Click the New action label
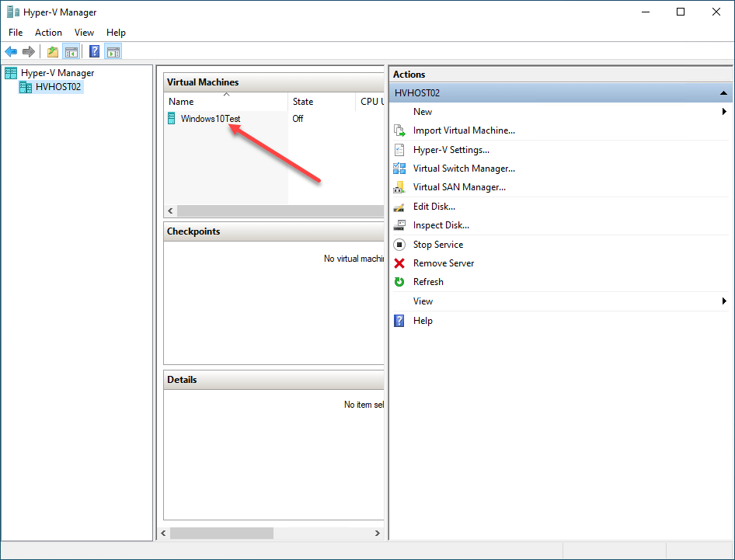The width and height of the screenshot is (735, 560). pyautogui.click(x=423, y=112)
